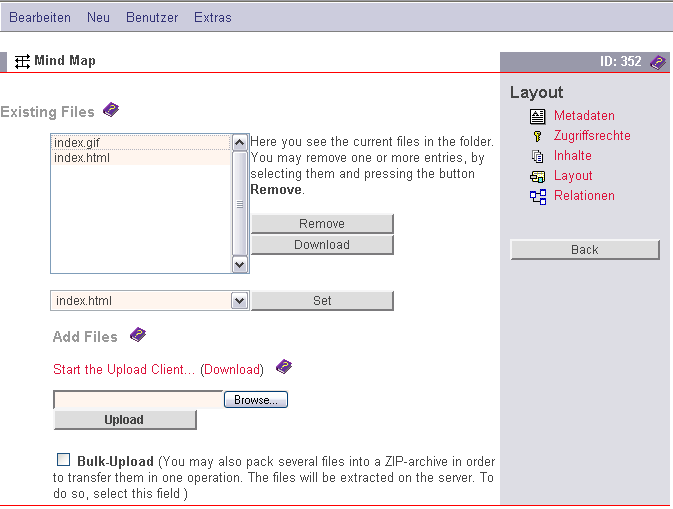Open the Inhalte link
The image size is (673, 509).
pos(573,155)
